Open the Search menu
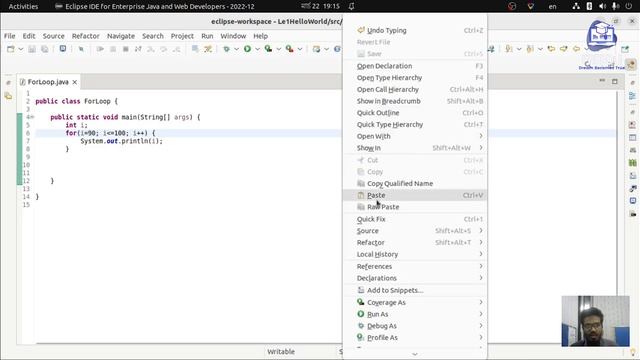Screen dimensions: 640x360 [153, 36]
